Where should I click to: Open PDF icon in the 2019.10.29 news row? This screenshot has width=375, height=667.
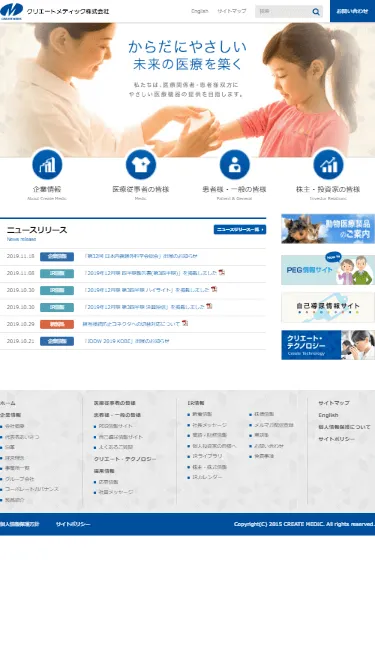185,323
